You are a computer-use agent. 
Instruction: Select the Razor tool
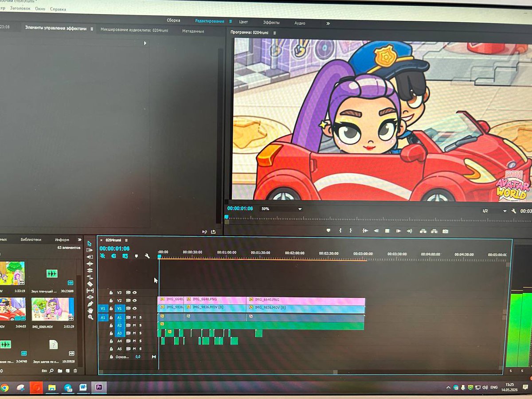coord(90,284)
